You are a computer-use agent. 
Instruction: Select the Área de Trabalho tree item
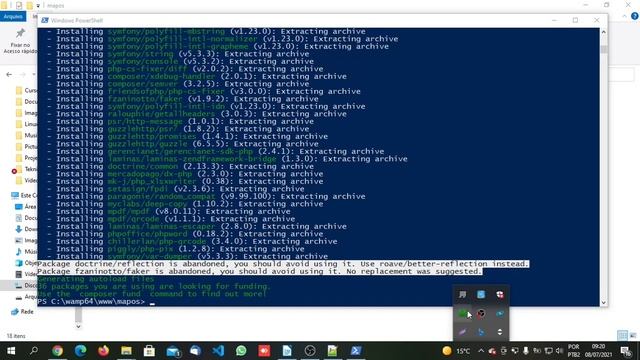pos(26,207)
